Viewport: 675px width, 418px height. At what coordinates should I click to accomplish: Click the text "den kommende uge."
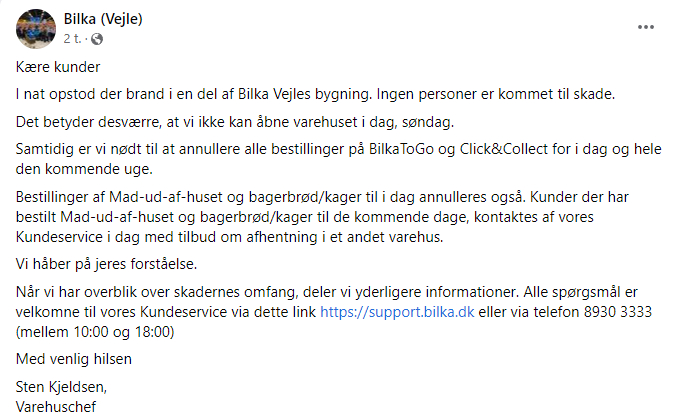84,169
